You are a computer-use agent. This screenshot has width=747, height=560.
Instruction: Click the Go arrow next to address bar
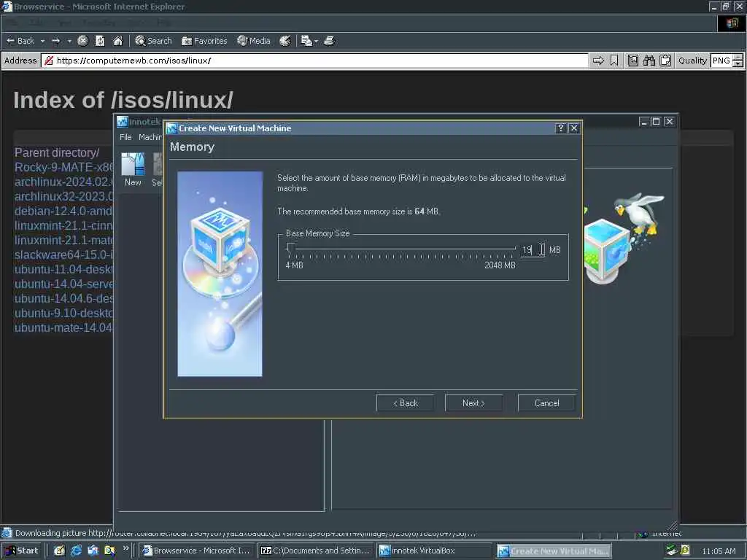click(598, 61)
